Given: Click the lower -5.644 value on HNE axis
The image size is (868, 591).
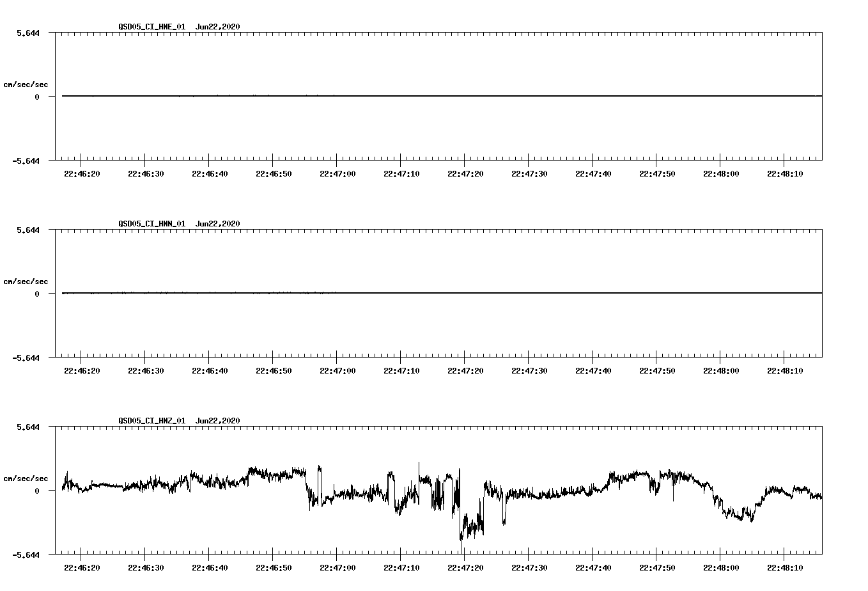Looking at the screenshot, I should 26,161.
